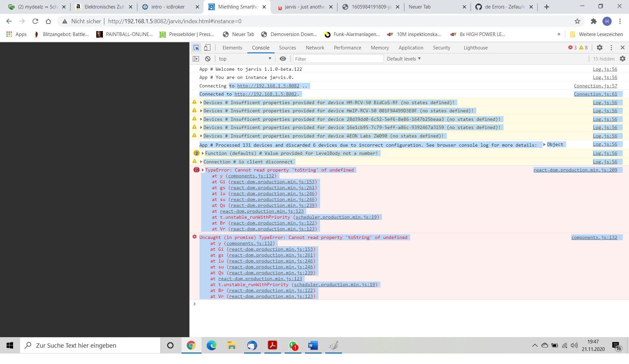Click the Not secure warning icon
This screenshot has width=629, height=364.
[x=65, y=21]
